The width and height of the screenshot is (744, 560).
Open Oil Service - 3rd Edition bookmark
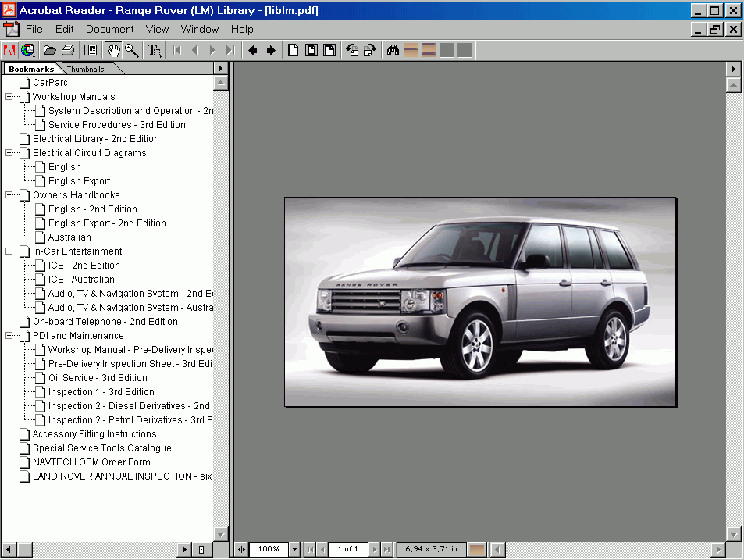tap(98, 378)
